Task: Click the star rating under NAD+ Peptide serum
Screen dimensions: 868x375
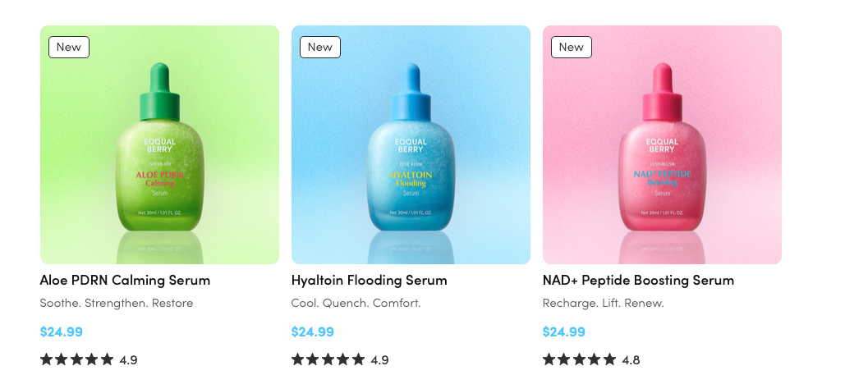Action: point(580,359)
